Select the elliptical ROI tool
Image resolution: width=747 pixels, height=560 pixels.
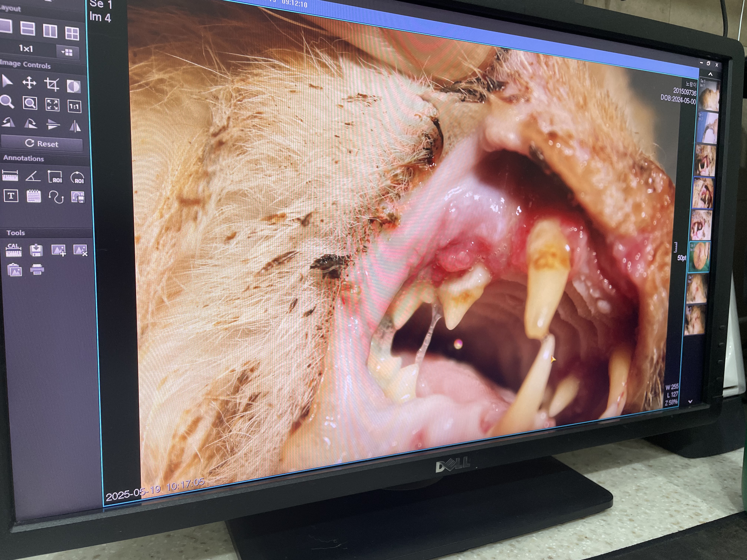(77, 178)
